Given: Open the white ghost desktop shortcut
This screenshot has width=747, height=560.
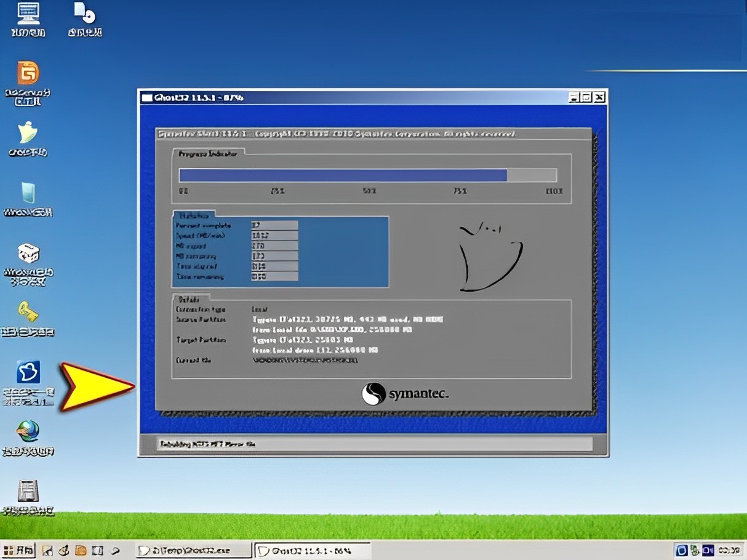Looking at the screenshot, I should 28,133.
